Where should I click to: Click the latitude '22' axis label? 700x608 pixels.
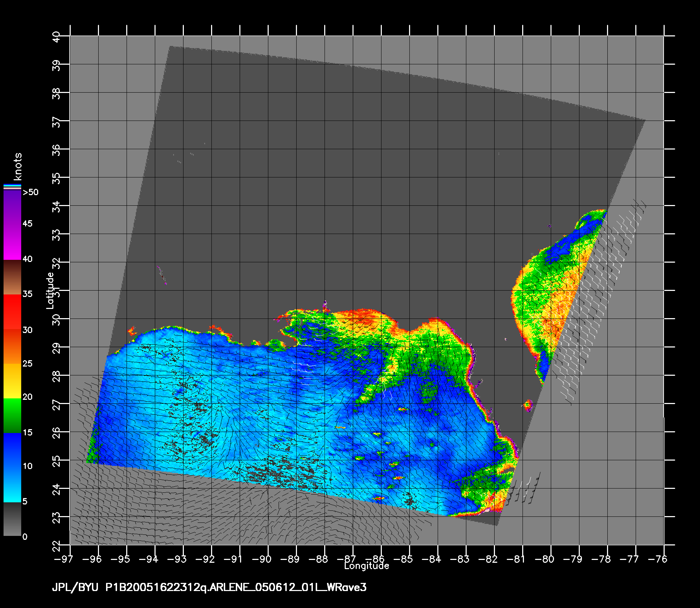point(56,546)
